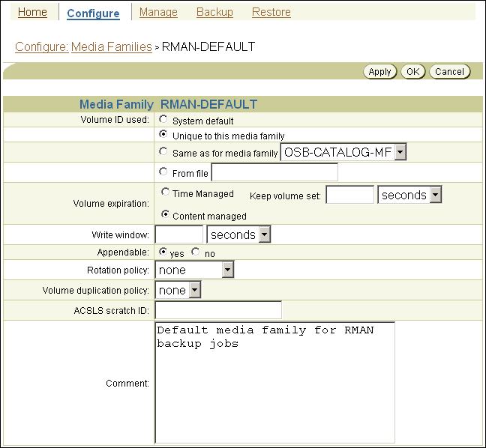
Task: Open the OSB-CATALOG-MF media family dropdown
Action: click(343, 152)
